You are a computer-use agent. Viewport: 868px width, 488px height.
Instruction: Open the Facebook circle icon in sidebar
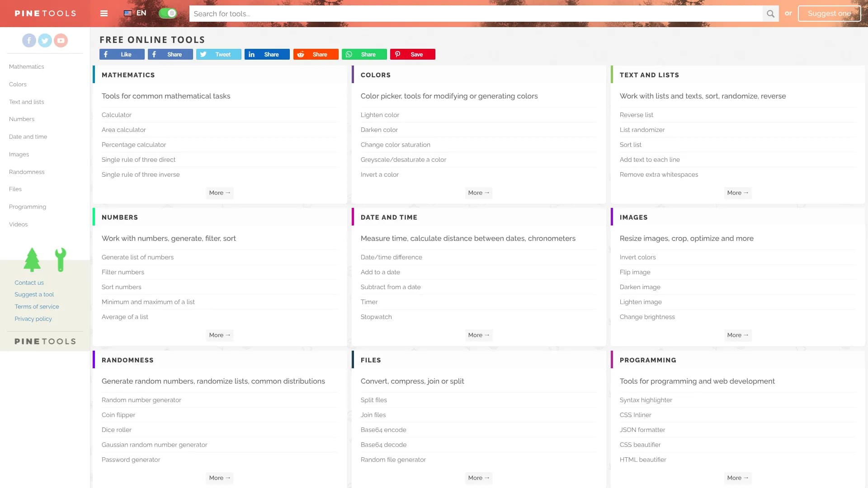[29, 41]
